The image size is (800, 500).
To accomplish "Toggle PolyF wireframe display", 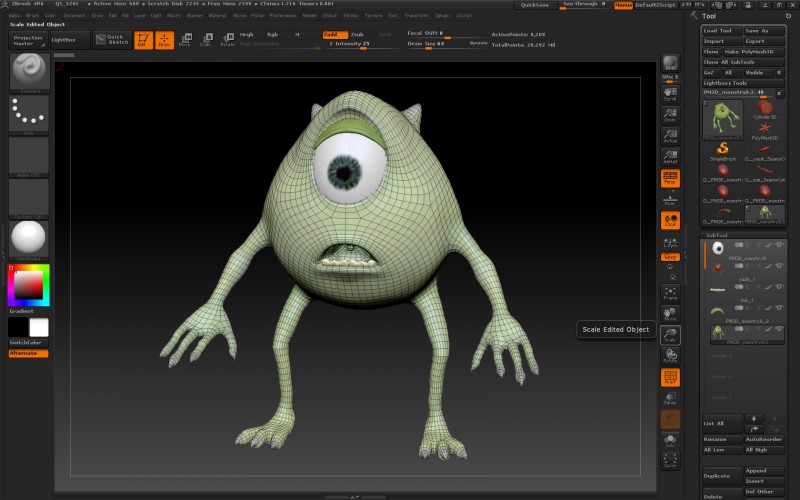I will coord(670,377).
